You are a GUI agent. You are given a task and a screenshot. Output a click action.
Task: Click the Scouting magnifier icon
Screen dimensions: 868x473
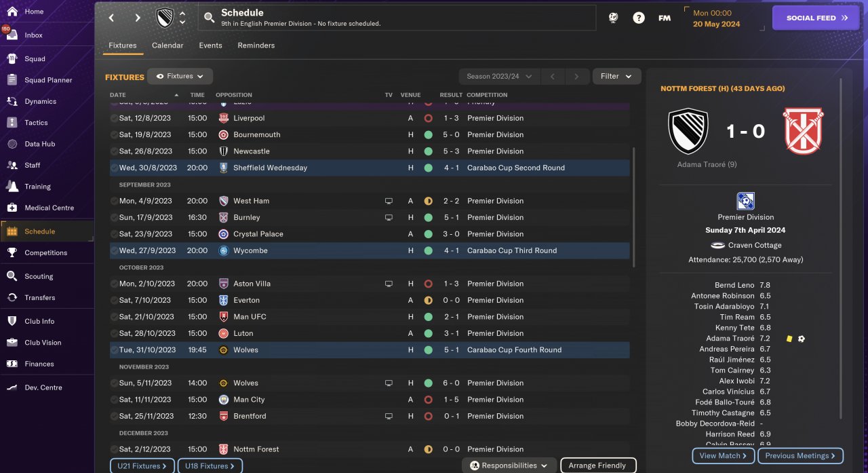click(x=12, y=276)
